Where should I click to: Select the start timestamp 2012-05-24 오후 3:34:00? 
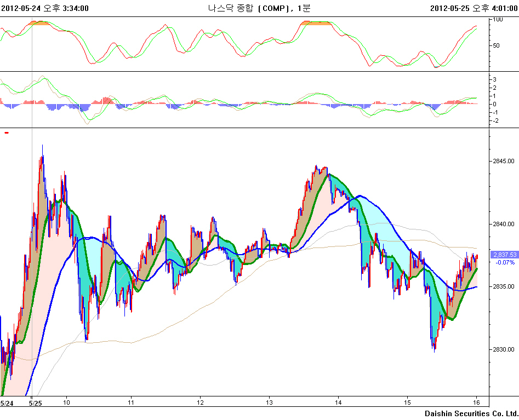pos(45,8)
